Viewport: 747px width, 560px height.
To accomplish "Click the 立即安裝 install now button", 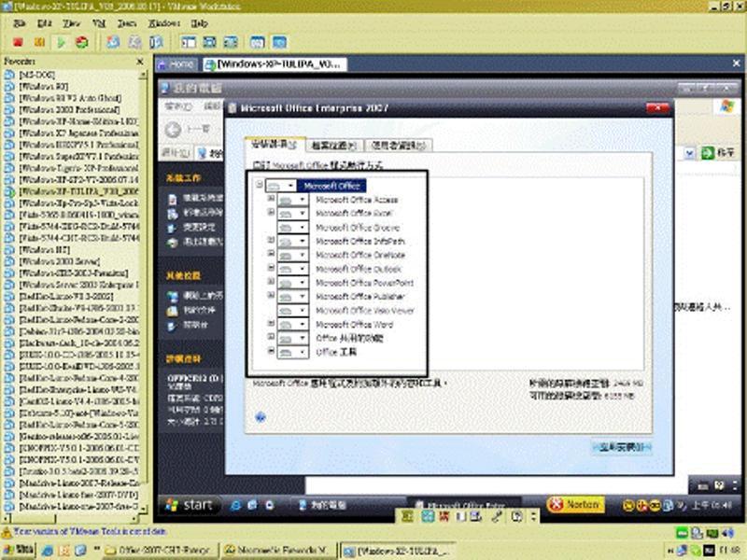I will click(621, 447).
